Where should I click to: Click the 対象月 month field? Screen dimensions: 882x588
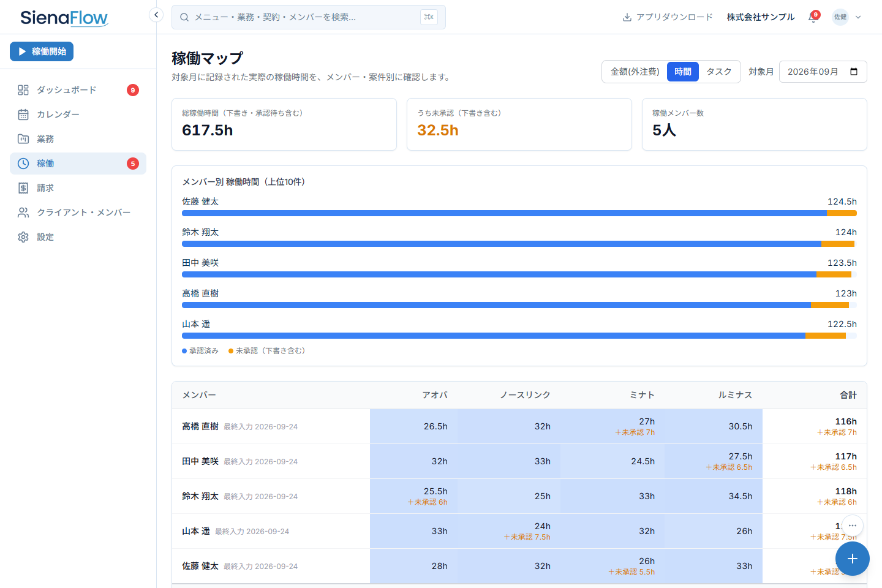click(823, 72)
